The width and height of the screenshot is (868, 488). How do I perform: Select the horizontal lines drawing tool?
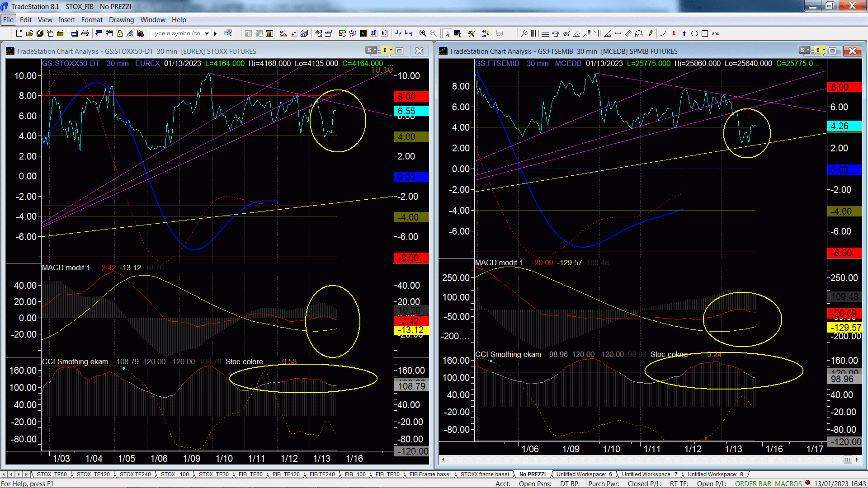pos(545,33)
